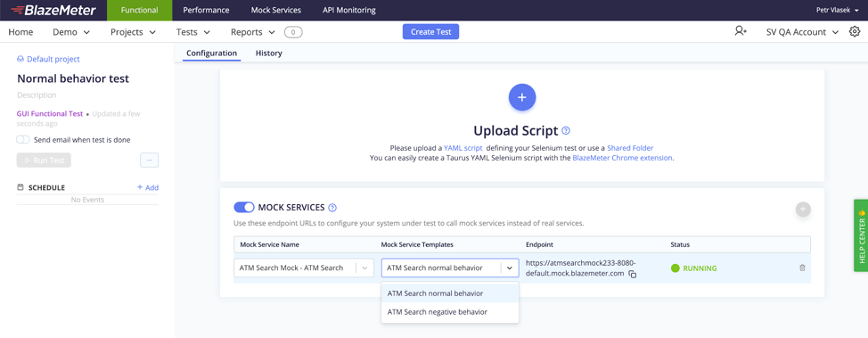Click the add mock service plus icon
Viewport: 868px width, 338px height.
803,209
